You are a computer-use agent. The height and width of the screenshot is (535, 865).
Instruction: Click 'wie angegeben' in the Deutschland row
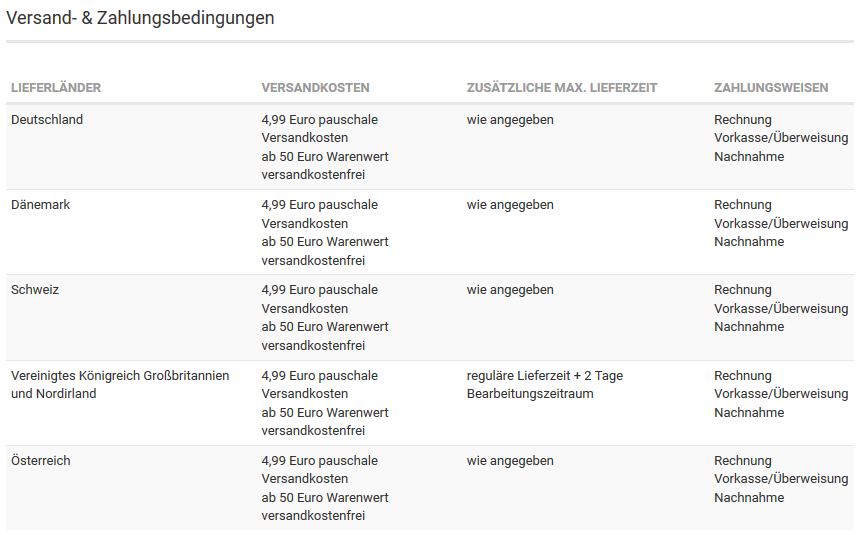point(510,120)
